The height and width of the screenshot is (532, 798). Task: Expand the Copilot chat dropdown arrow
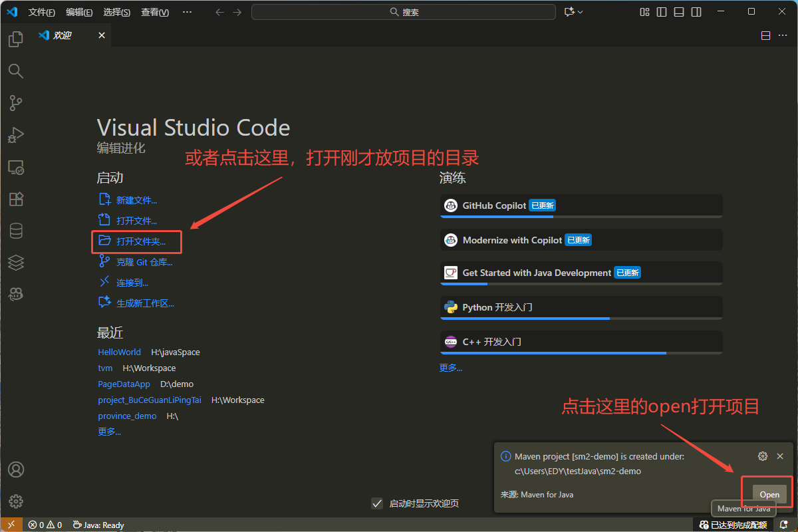(x=581, y=12)
